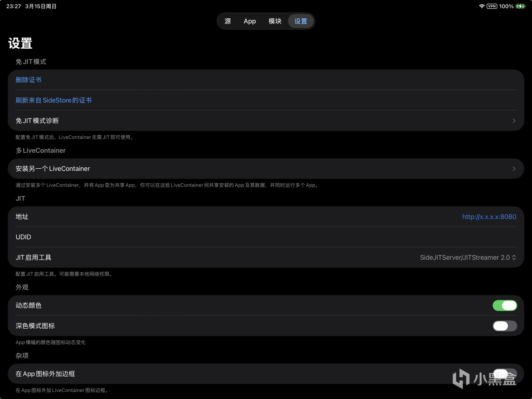Viewport: 532px width, 399px height.
Task: Expand chevron on 免 JIT 模式诊断
Action: pos(514,121)
